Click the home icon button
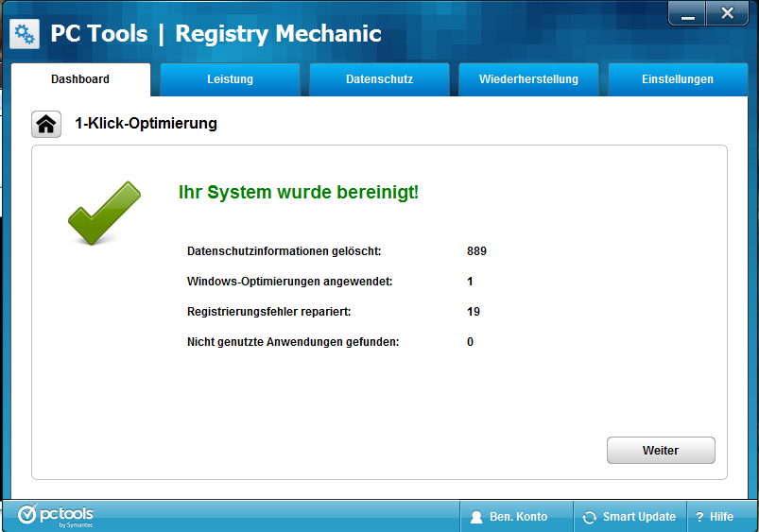 click(46, 125)
